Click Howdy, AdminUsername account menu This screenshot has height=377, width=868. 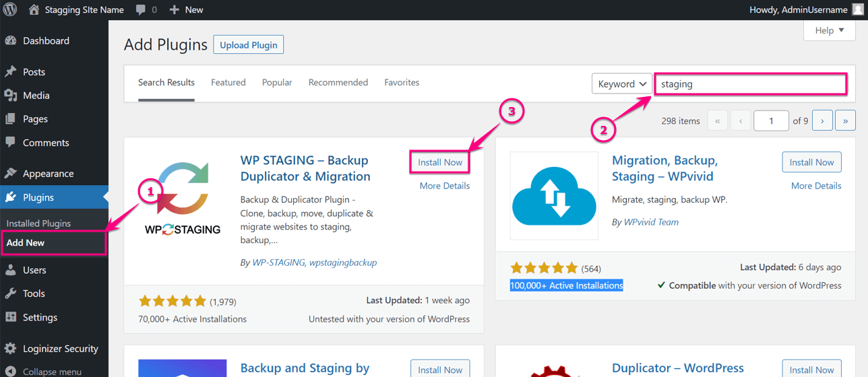799,9
